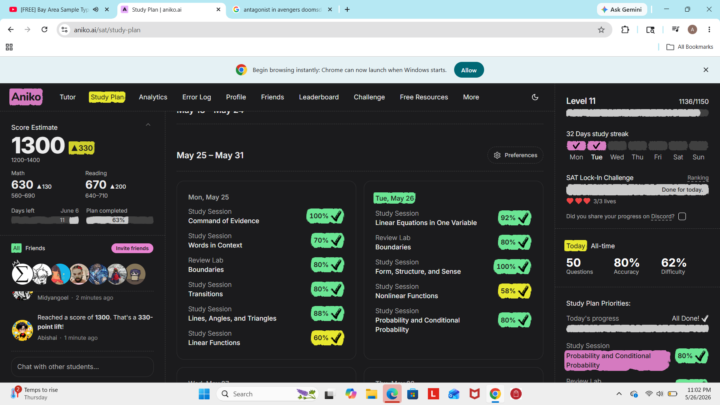Click Command of Evidence 100% check badge
The height and width of the screenshot is (405, 720).
tap(325, 216)
